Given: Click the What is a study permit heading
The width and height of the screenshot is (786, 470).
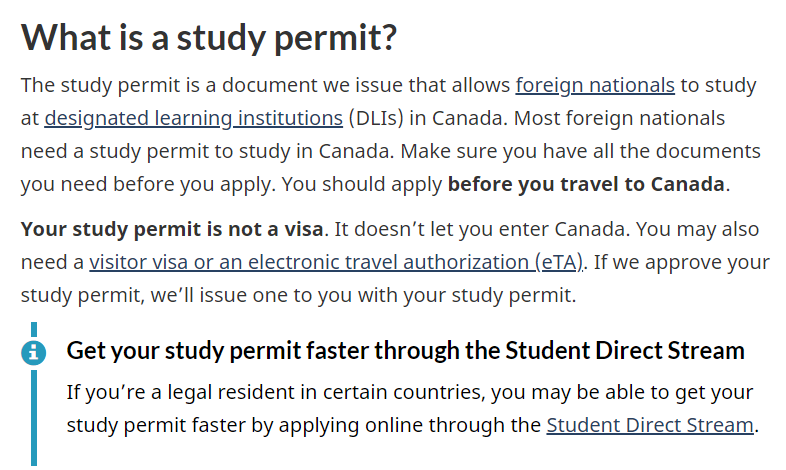Looking at the screenshot, I should point(209,38).
